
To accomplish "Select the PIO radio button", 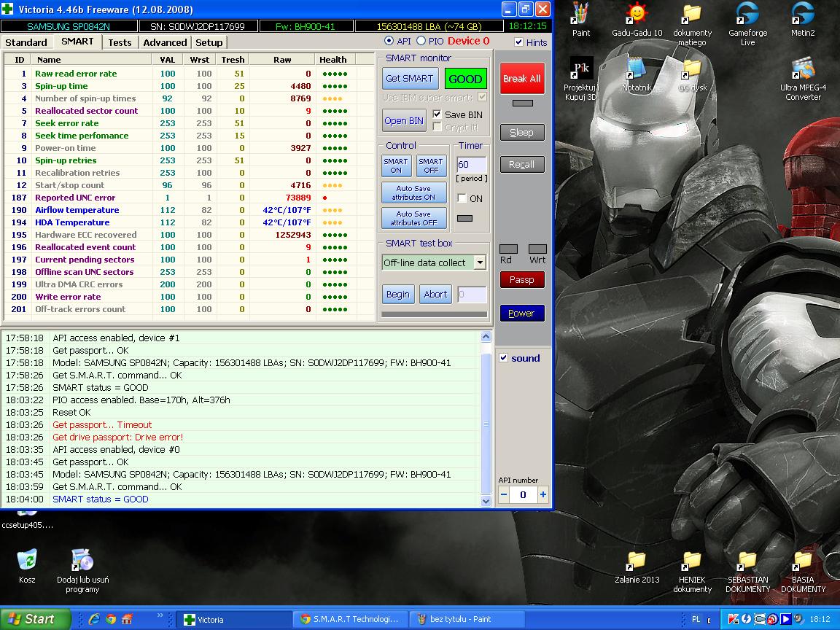I will [x=421, y=42].
